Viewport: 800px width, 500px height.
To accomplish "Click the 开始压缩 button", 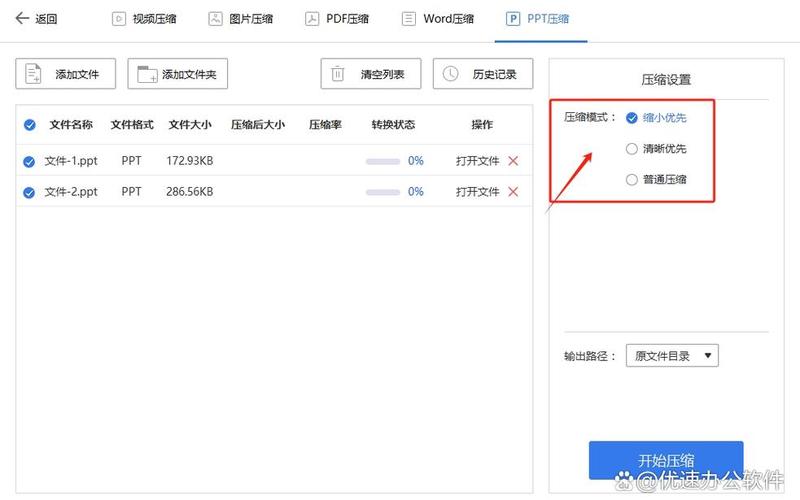I will pos(666,460).
